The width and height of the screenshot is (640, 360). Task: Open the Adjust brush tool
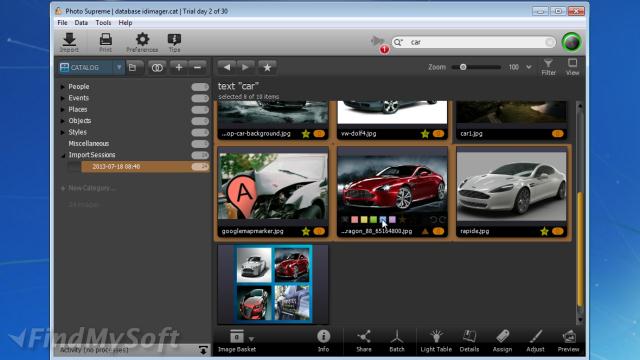[x=535, y=341]
